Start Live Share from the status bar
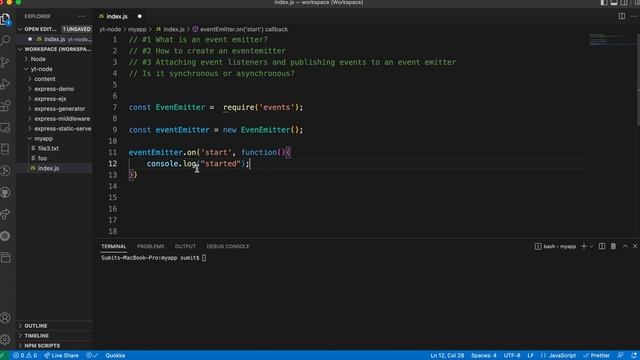This screenshot has width=640, height=360. [61, 356]
